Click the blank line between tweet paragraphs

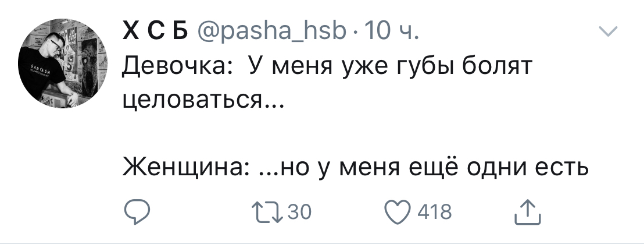click(x=356, y=136)
